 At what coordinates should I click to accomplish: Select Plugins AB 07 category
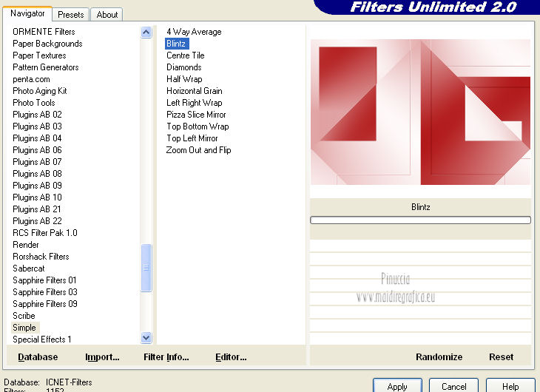click(x=37, y=161)
